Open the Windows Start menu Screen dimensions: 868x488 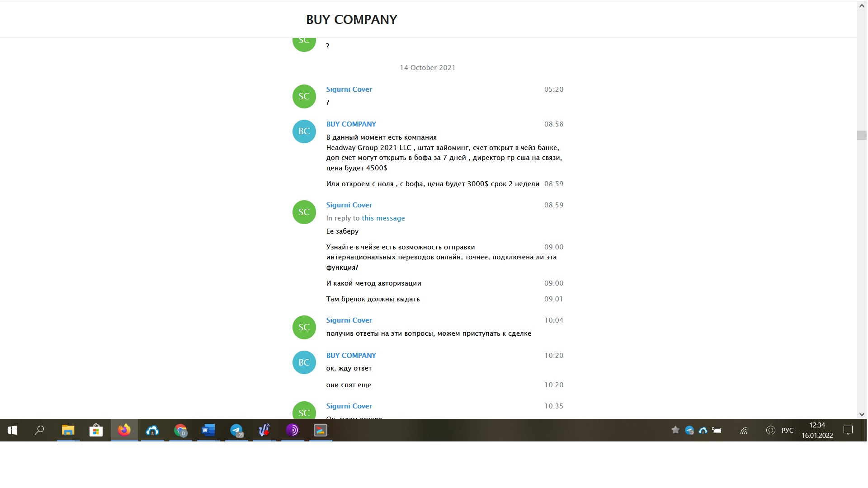(x=12, y=430)
